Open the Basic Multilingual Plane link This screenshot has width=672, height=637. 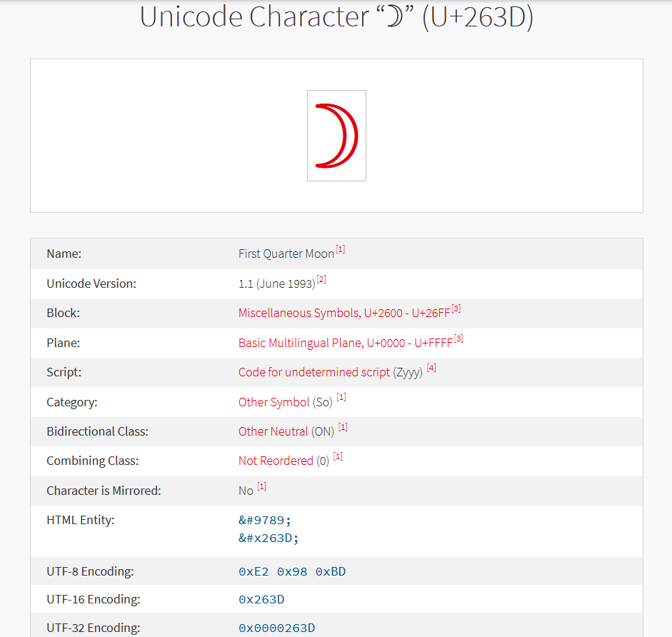[x=346, y=343]
